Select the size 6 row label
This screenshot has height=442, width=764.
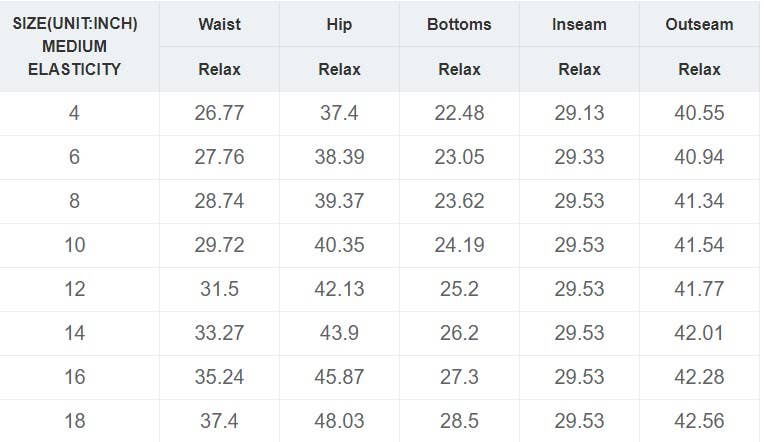74,157
